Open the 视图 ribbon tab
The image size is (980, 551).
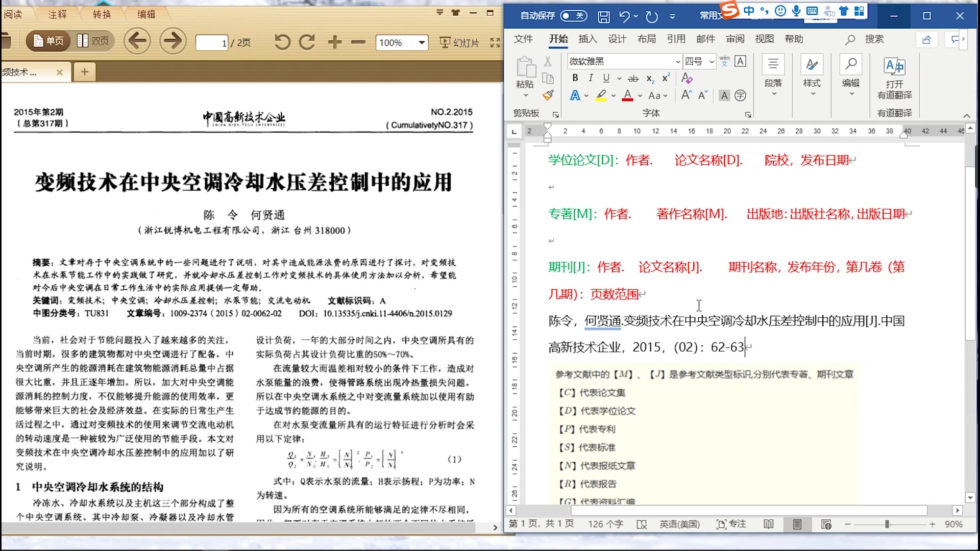[x=765, y=39]
